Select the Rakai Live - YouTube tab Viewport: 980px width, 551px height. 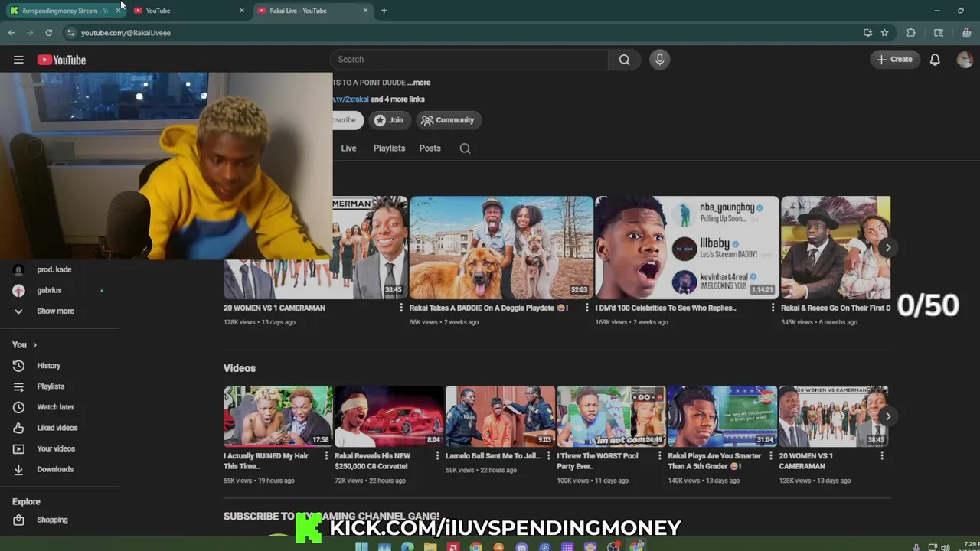pyautogui.click(x=312, y=11)
